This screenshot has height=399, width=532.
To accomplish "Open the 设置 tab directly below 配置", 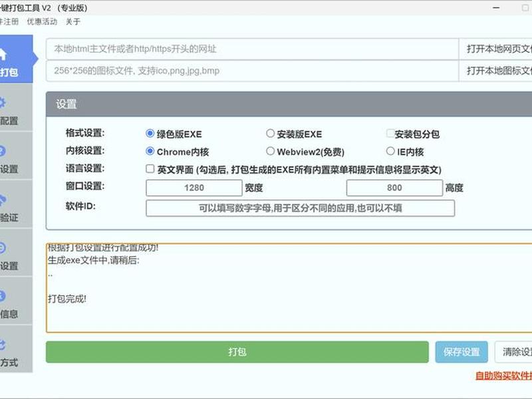I will click(16, 156).
